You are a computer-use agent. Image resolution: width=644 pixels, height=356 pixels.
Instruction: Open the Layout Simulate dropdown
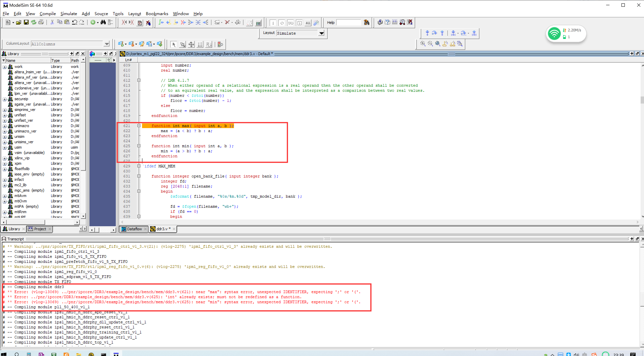point(321,33)
